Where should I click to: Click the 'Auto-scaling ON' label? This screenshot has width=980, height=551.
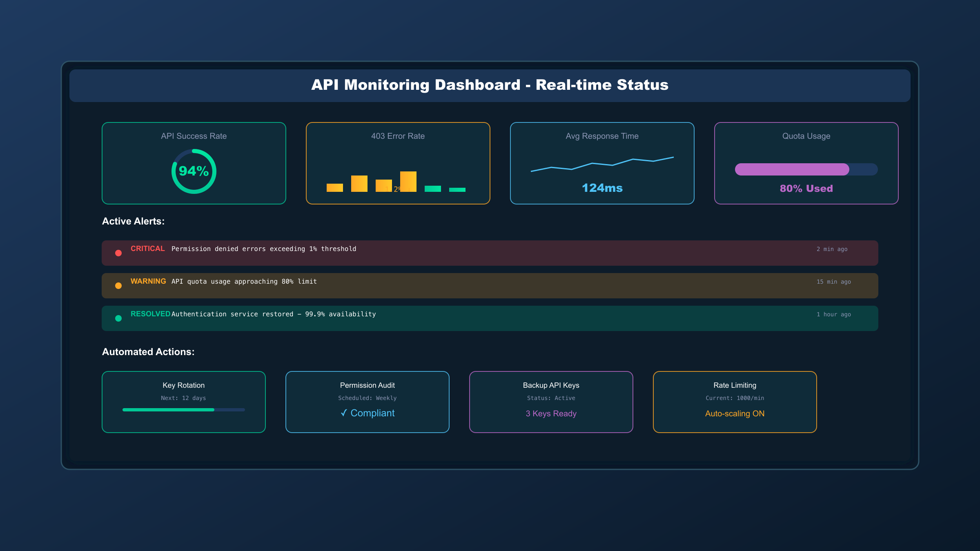click(735, 413)
